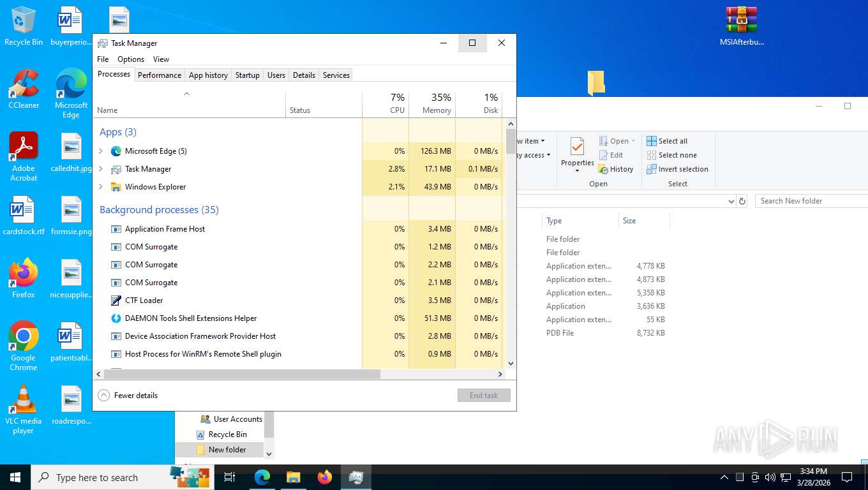Select New folder in Explorer navigation pane
The height and width of the screenshot is (490, 868).
220,450
